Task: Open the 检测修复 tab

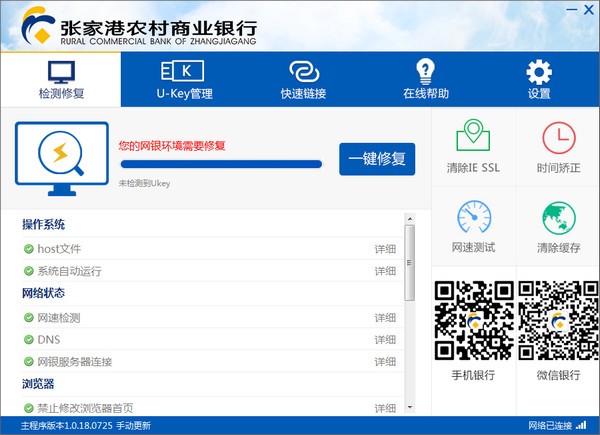Action: coord(61,80)
